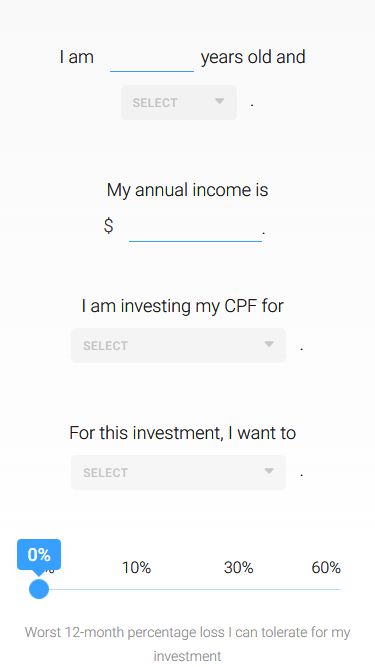Click the 'I am investing my CPF for' text
This screenshot has height=667, width=375.
coord(182,306)
